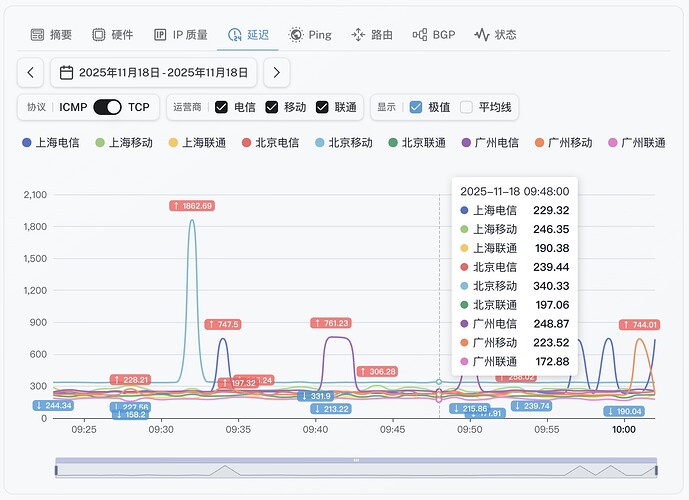Uncheck the 移动 carrier checkbox
Viewport: 689px width, 500px height.
(x=272, y=107)
